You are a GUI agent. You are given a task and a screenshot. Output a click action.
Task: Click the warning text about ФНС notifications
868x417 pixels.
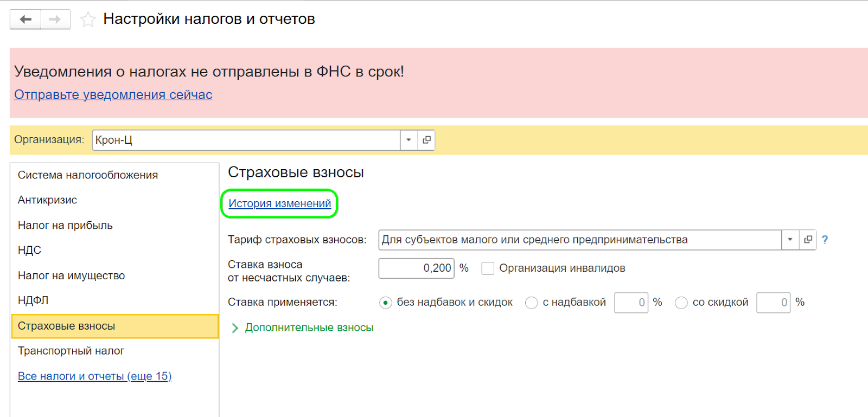click(x=209, y=72)
